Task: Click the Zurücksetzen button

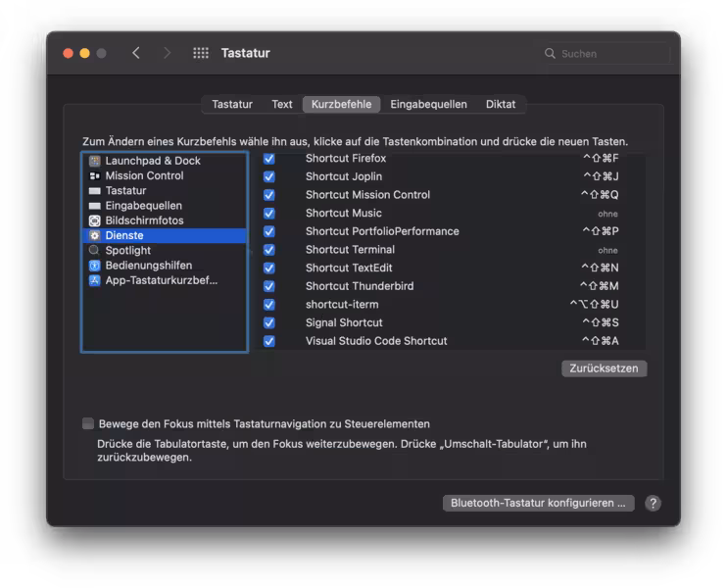Action: 605,369
